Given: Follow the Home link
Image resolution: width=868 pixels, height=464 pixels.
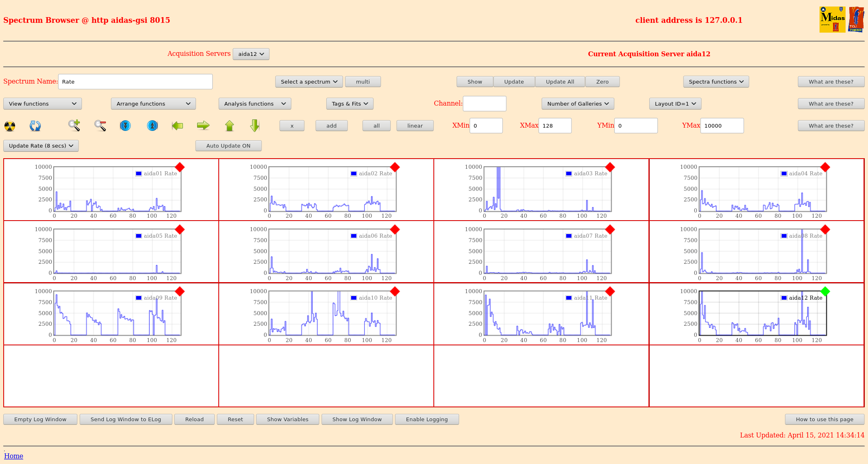Looking at the screenshot, I should coord(13,456).
